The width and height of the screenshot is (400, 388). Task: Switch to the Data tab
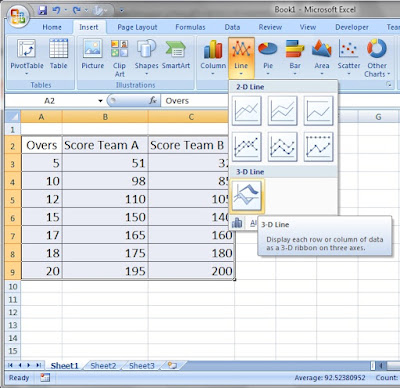[x=232, y=27]
